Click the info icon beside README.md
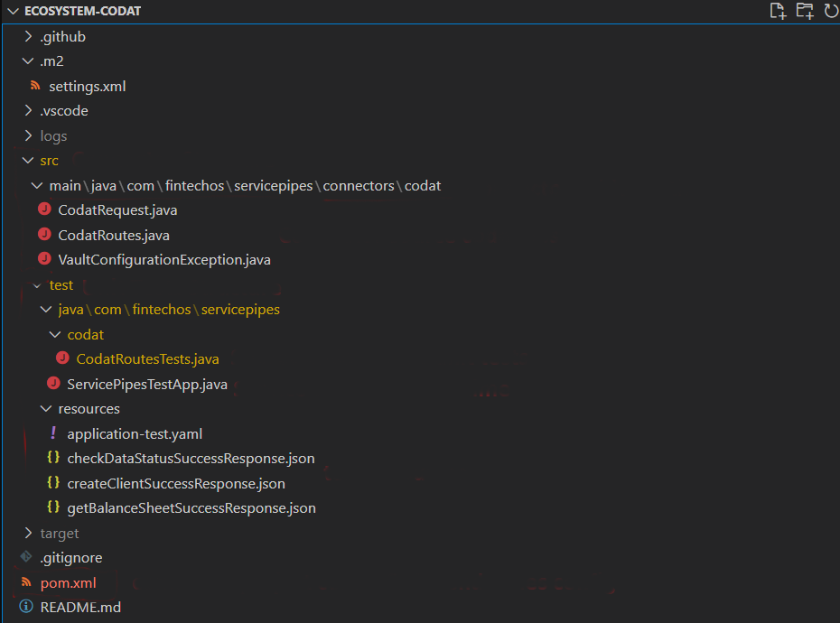840x623 pixels. [26, 607]
